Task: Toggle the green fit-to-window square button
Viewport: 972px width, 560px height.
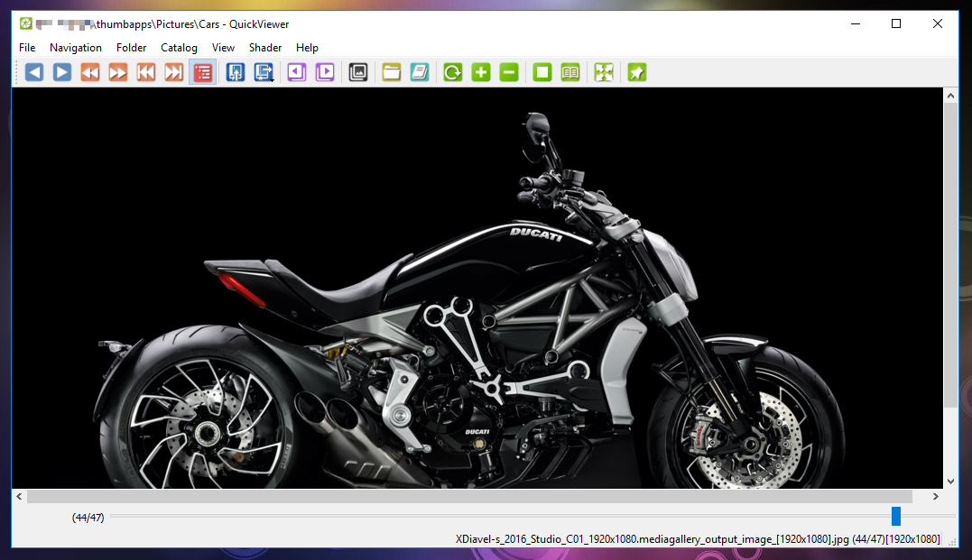Action: click(542, 72)
